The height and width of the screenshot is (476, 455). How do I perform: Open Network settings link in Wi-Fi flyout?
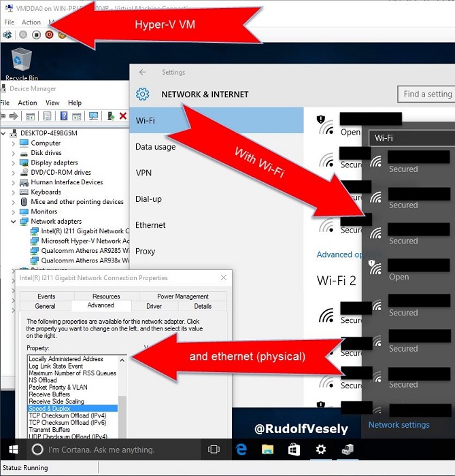point(399,425)
